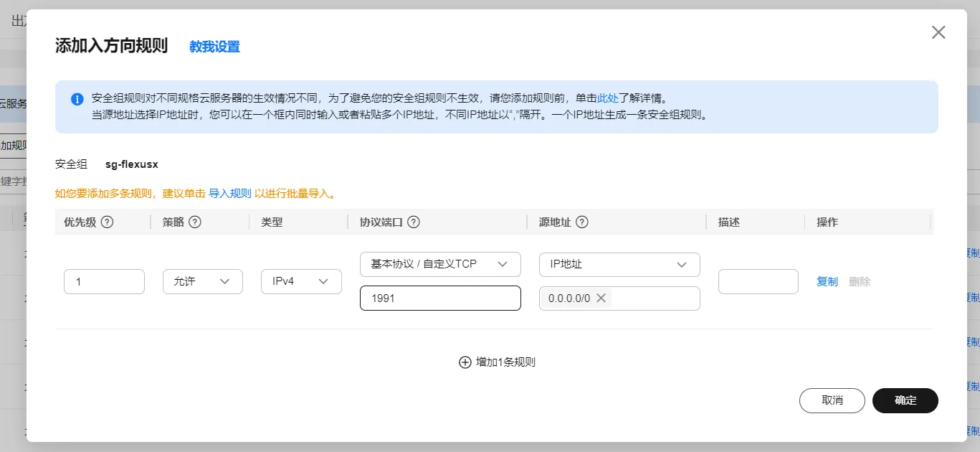Expand the IP地址 source type dropdown
Image resolution: width=980 pixels, height=452 pixels.
(619, 264)
